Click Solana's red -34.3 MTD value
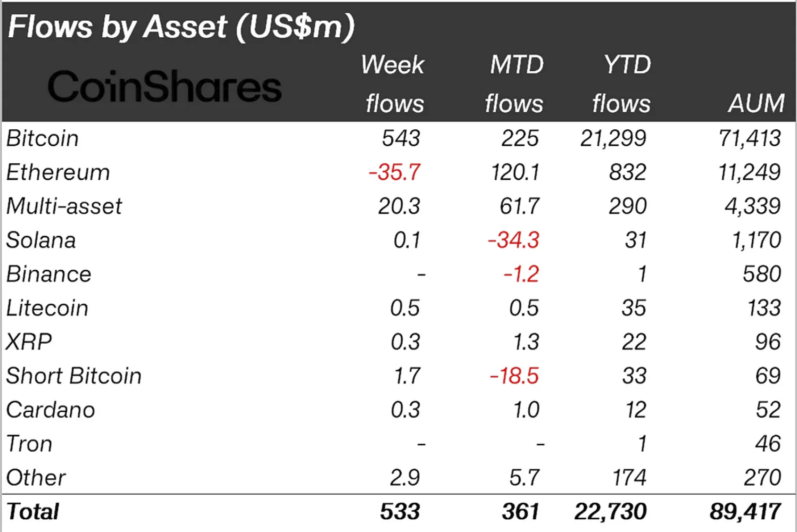This screenshot has width=797, height=532. coord(513,240)
